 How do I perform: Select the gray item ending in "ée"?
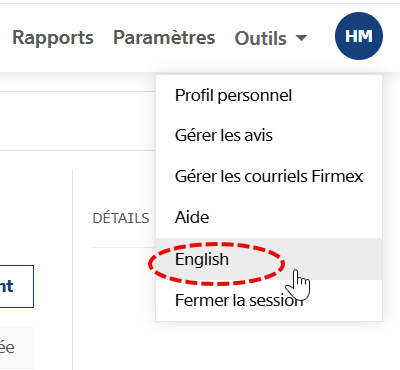(x=17, y=348)
